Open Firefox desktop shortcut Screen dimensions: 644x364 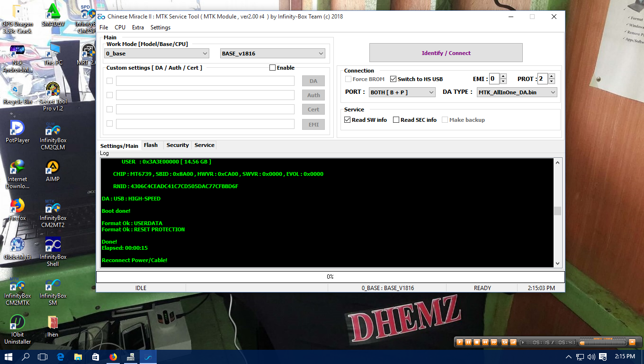click(18, 210)
